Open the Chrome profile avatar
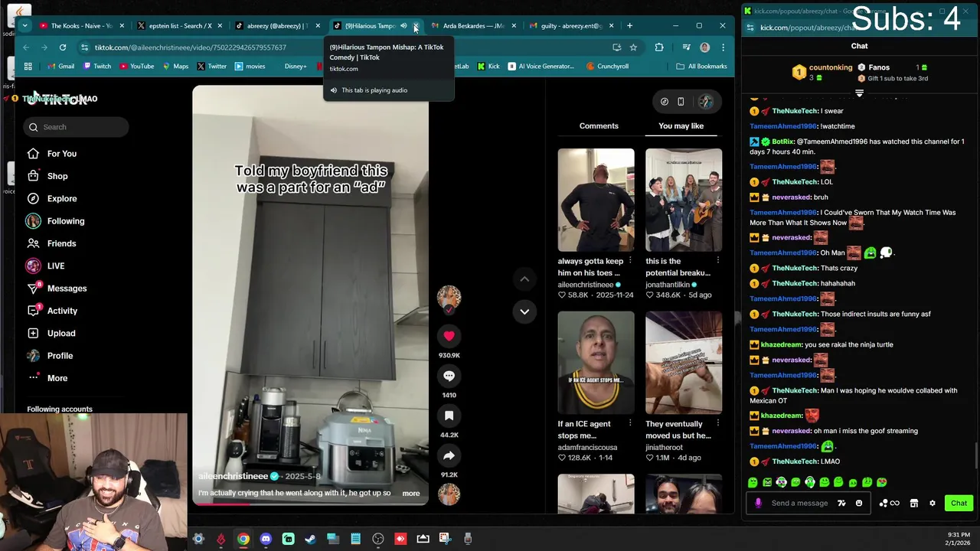 point(704,47)
